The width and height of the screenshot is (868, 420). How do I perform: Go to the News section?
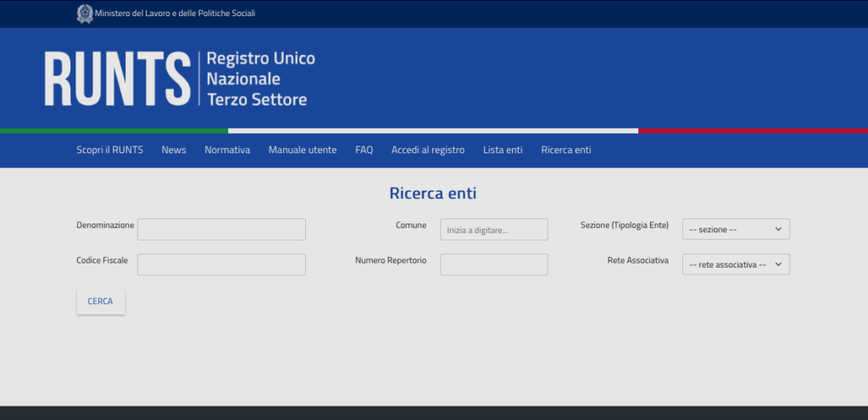pos(174,150)
